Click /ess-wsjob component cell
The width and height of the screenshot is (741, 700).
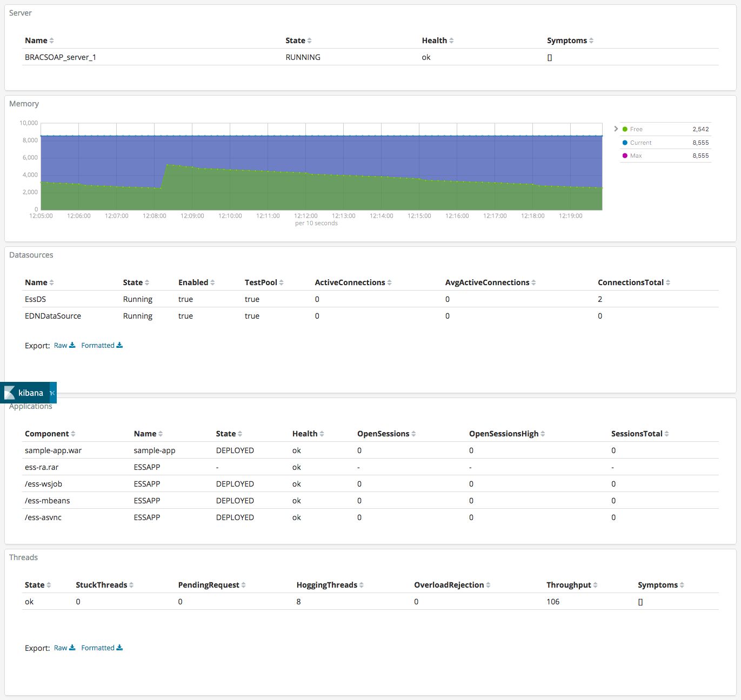pyautogui.click(x=43, y=484)
